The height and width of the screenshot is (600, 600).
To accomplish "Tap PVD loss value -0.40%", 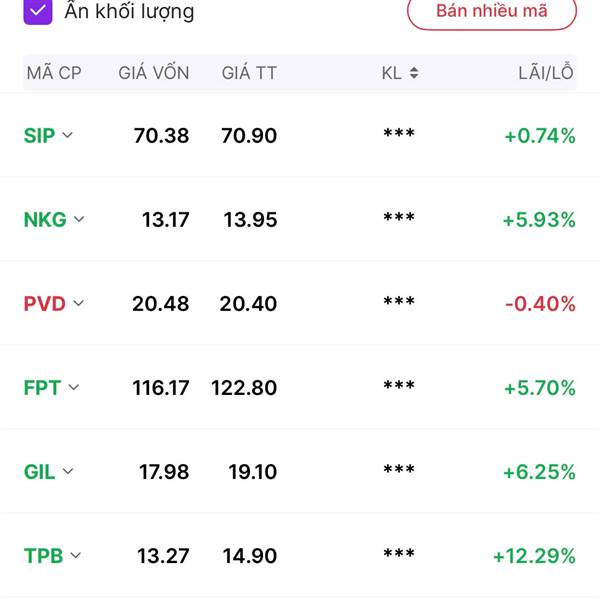I will click(540, 304).
